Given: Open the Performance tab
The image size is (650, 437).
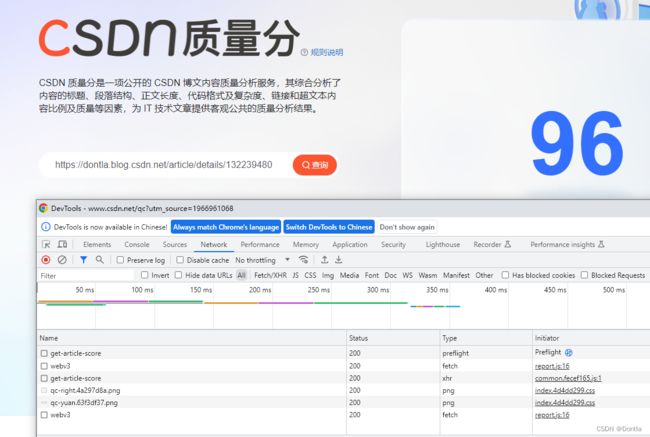Looking at the screenshot, I should click(260, 245).
